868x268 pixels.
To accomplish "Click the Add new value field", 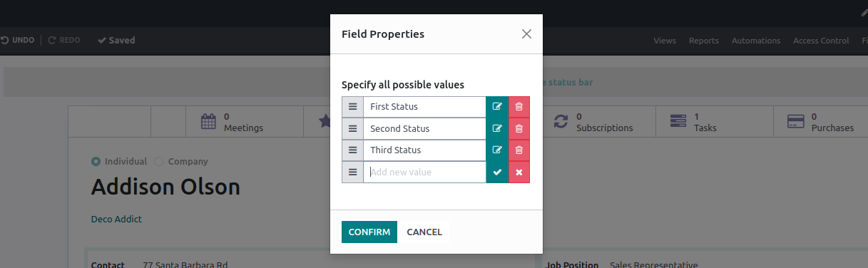I will pos(424,172).
